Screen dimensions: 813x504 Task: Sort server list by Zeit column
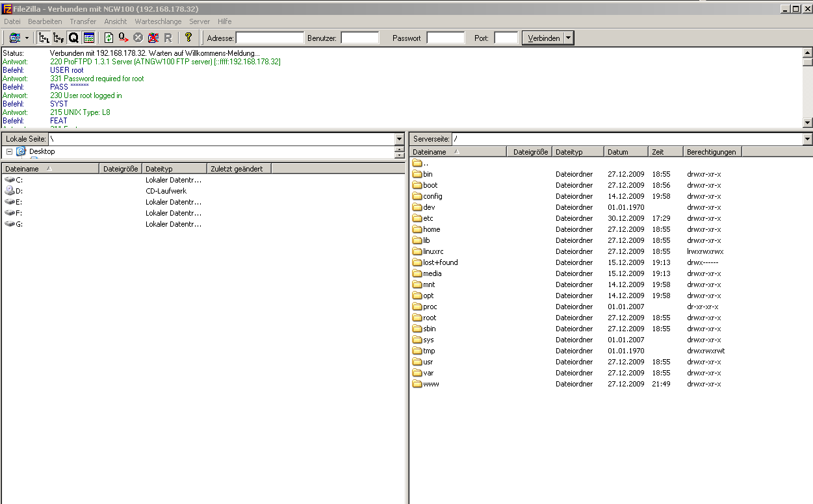666,151
